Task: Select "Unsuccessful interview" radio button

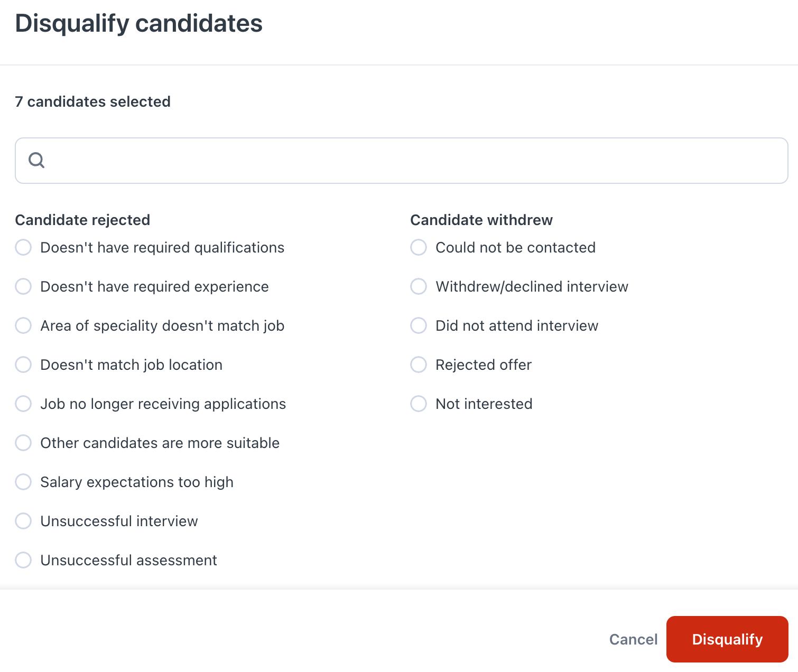Action: point(23,521)
